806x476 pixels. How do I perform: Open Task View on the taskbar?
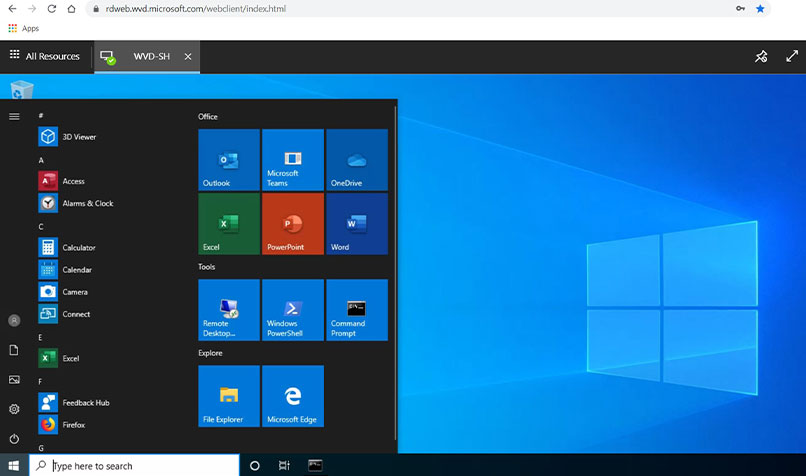coord(284,466)
